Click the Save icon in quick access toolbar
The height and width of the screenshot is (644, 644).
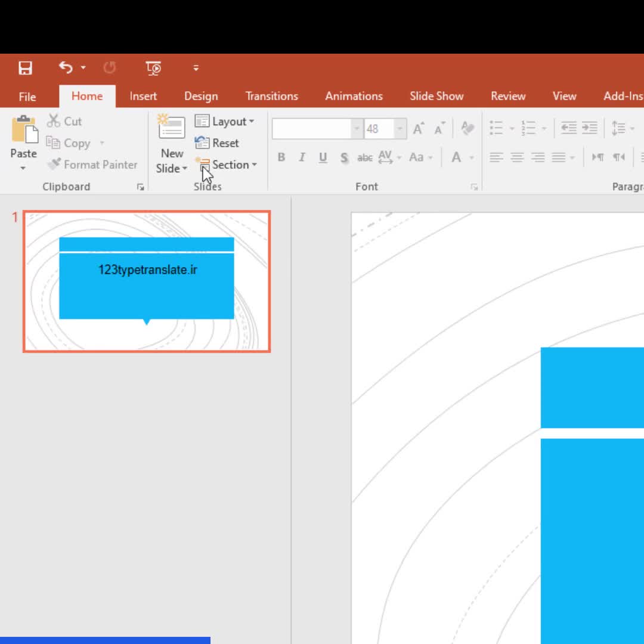25,68
